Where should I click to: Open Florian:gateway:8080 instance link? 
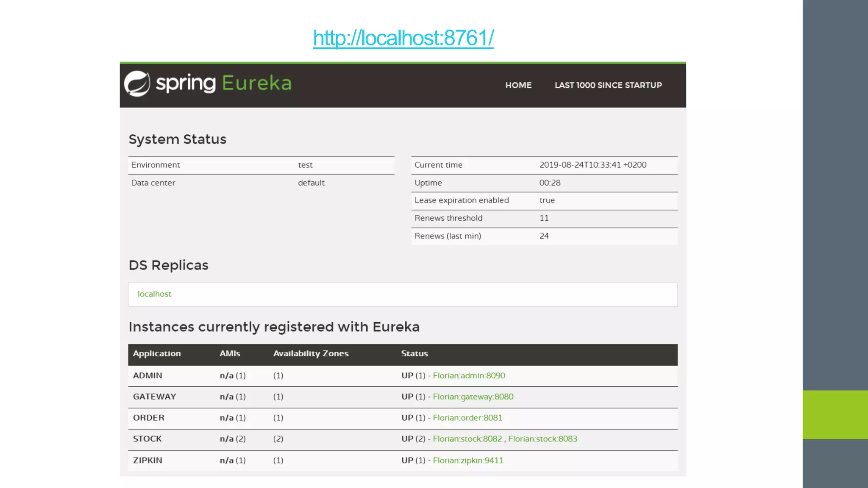point(473,397)
